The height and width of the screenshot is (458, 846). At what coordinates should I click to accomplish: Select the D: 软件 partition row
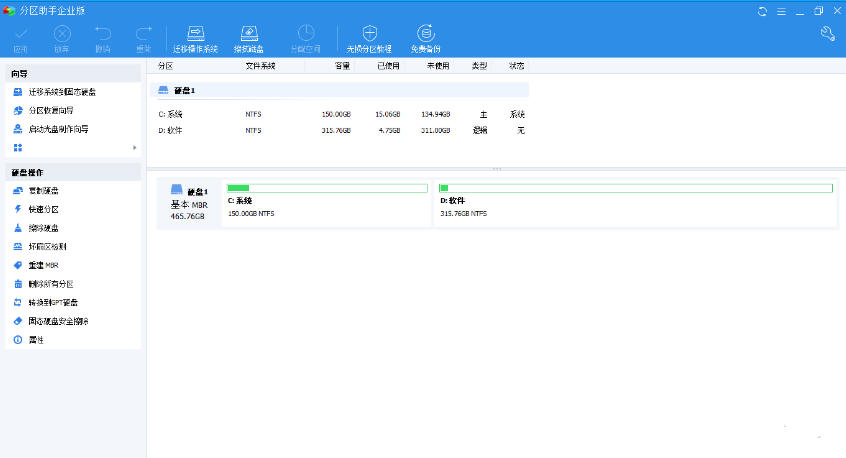click(x=339, y=131)
